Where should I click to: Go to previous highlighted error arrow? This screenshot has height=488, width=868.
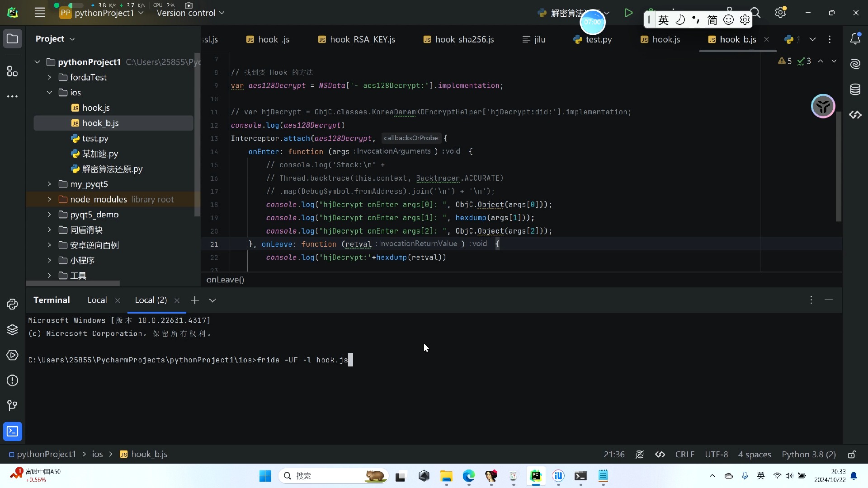[x=821, y=61]
